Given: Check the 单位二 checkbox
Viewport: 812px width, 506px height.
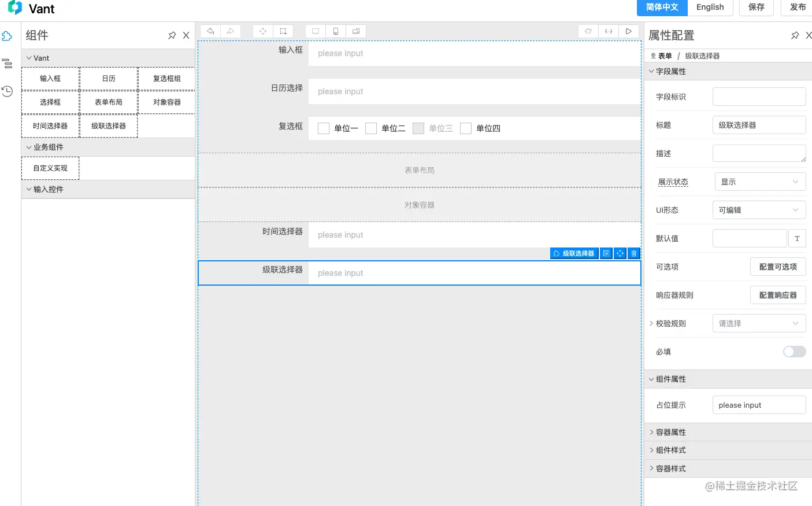Looking at the screenshot, I should (x=371, y=128).
